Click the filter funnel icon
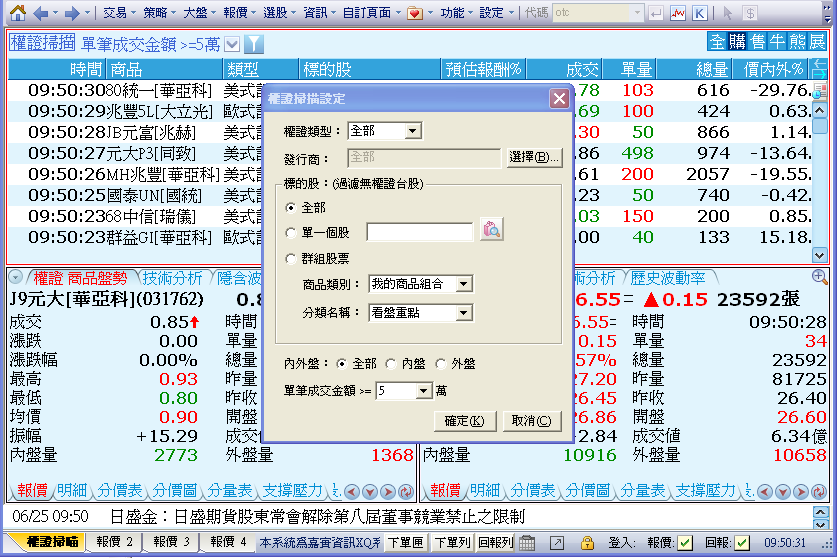Screen dimensions: 837x558 click(x=254, y=43)
